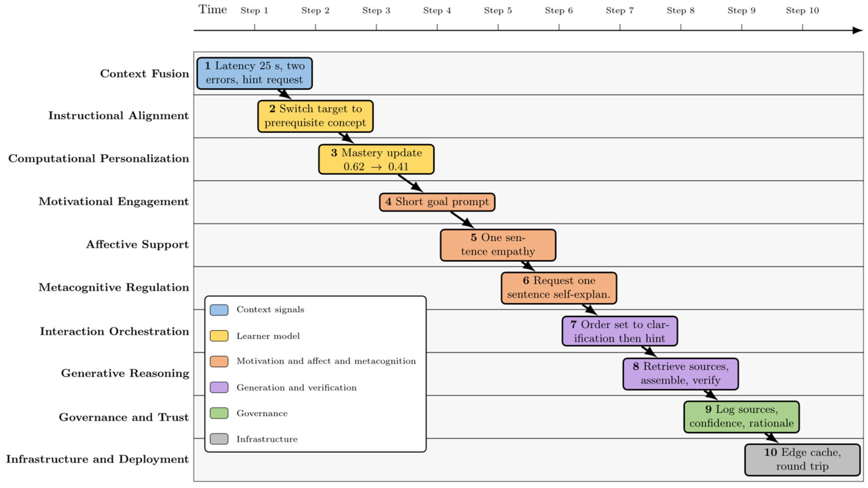Click the gray Infrastructure legend swatch

coord(219,439)
